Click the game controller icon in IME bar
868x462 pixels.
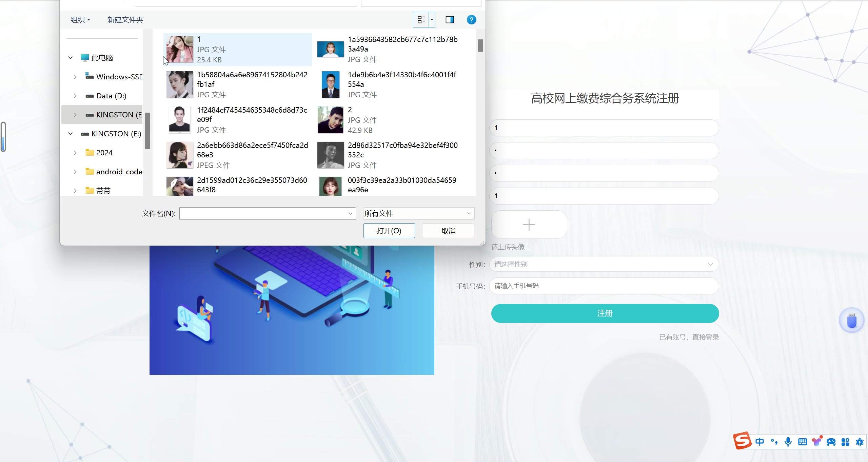pos(831,442)
